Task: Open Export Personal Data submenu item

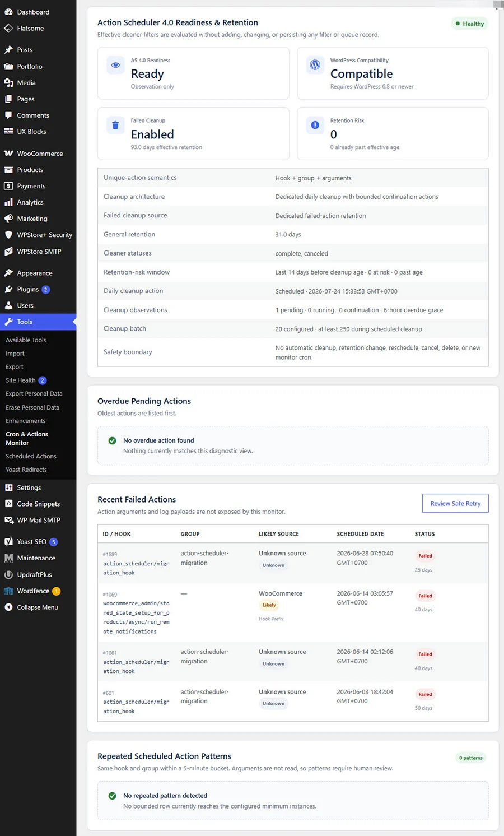Action: click(x=34, y=394)
